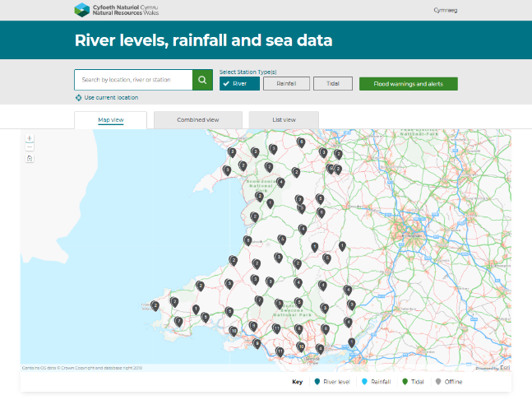Select the lone marker 1 in Pembrokeshire

coord(196,309)
